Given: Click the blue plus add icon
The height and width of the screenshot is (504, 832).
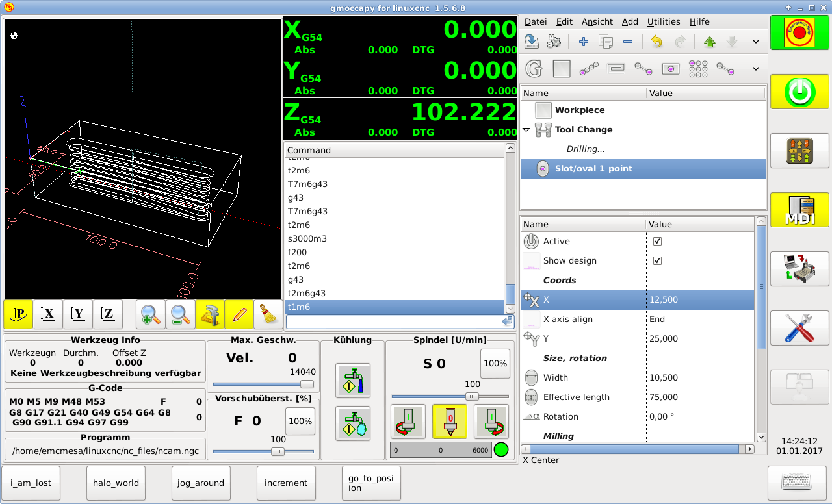Looking at the screenshot, I should [583, 42].
